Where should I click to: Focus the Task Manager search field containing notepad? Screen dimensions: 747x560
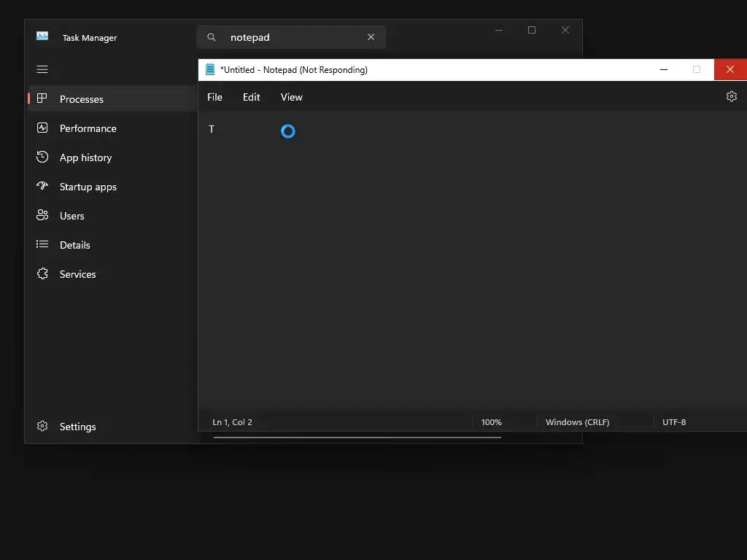point(291,37)
